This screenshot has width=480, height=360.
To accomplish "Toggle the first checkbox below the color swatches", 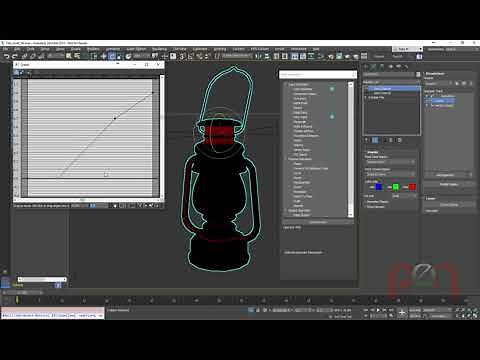I will pos(365,202).
